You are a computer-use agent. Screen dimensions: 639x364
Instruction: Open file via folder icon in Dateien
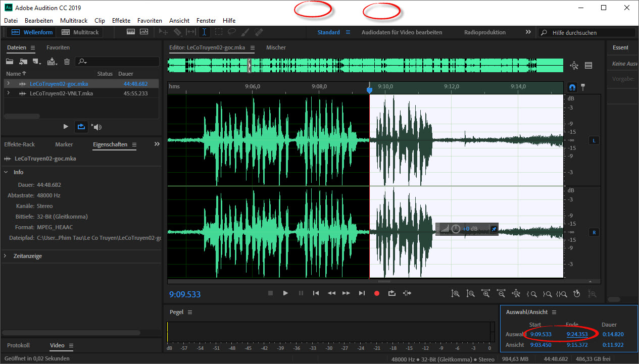click(x=10, y=62)
